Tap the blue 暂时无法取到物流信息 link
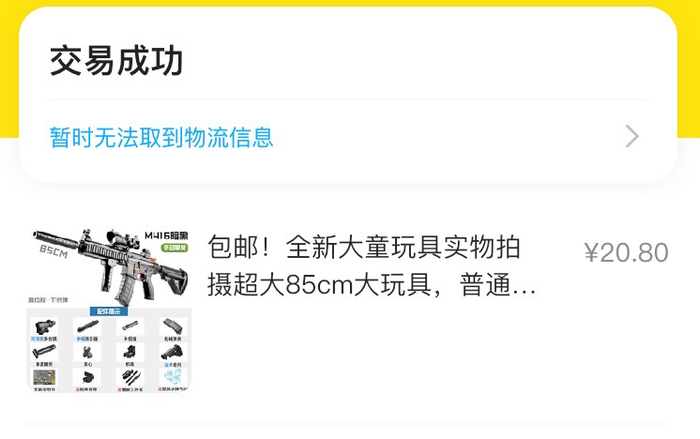This screenshot has height=439, width=700. 161,137
